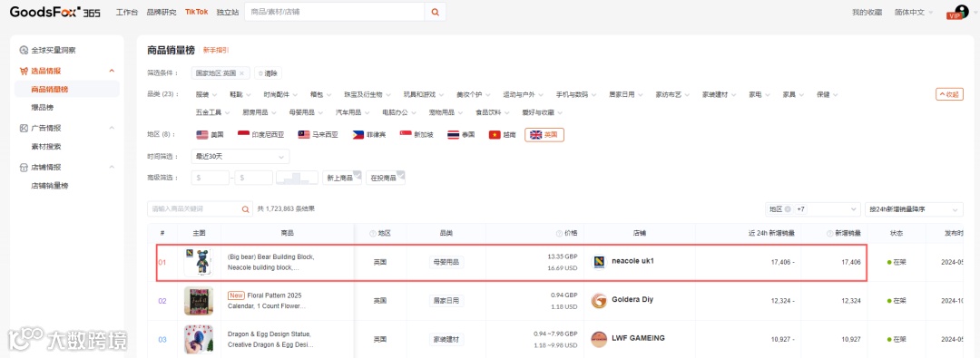Click the GoodsFox 365 logo
The image size is (980, 358).
(x=54, y=12)
